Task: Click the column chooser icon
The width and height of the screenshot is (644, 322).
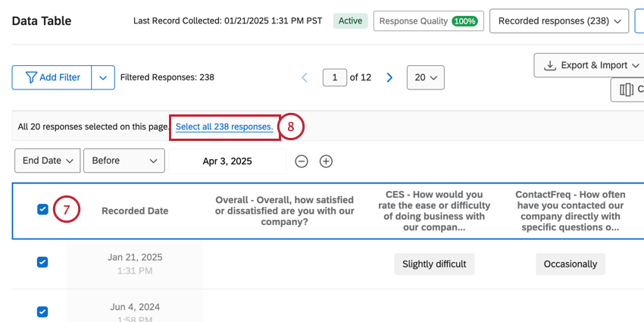Action: (627, 90)
